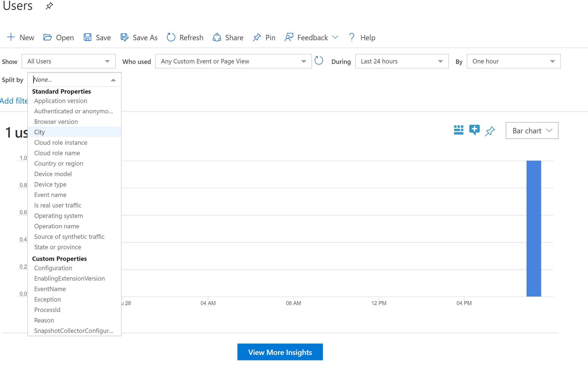Refresh the data with the Refresh icon
The image size is (588, 374).
coord(171,37)
